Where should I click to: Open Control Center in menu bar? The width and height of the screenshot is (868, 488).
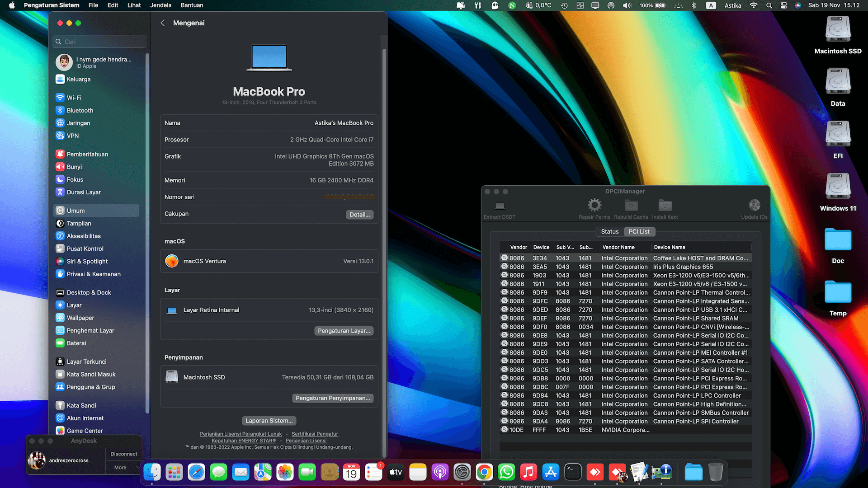[784, 5]
